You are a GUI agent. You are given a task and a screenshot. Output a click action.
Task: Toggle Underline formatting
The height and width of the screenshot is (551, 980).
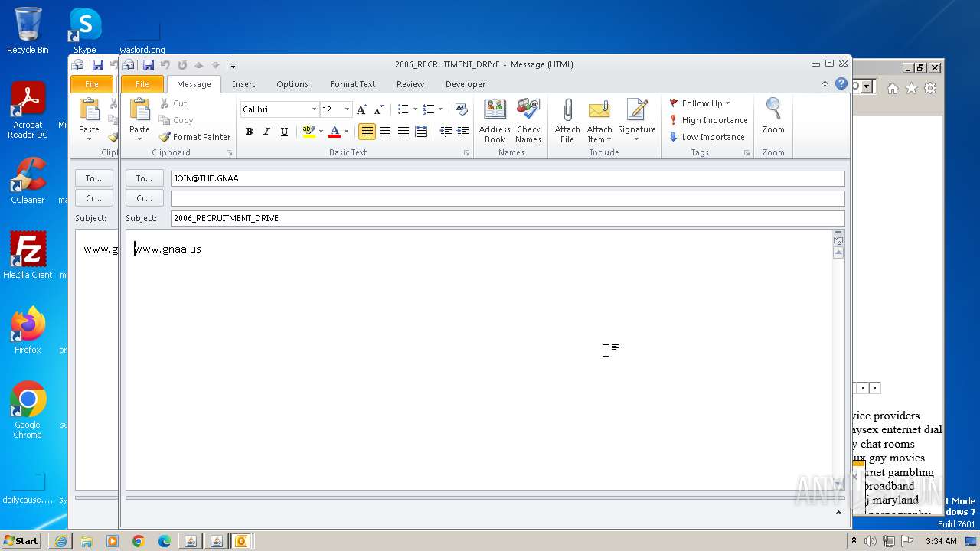point(284,132)
